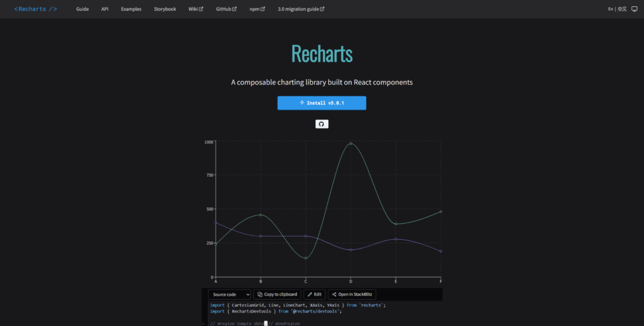The height and width of the screenshot is (326, 644).
Task: Click the composable charting library tagline
Action: (321, 82)
